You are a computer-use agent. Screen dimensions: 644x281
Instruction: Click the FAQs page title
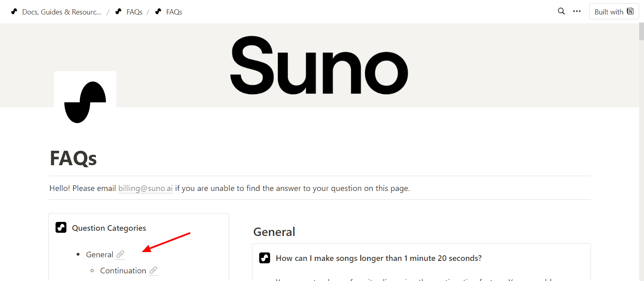pos(73,158)
